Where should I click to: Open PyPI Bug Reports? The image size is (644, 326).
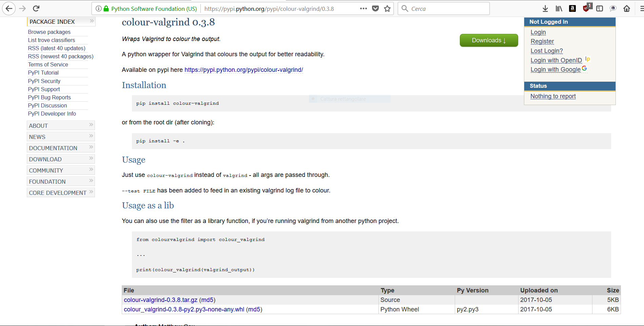pyautogui.click(x=49, y=97)
